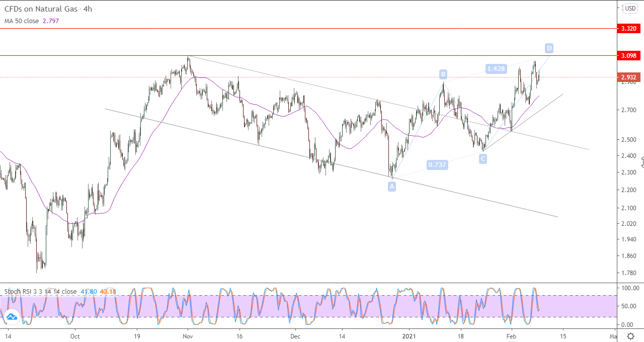Click the Oct date on time axis
This screenshot has height=342, width=644.
[x=75, y=336]
